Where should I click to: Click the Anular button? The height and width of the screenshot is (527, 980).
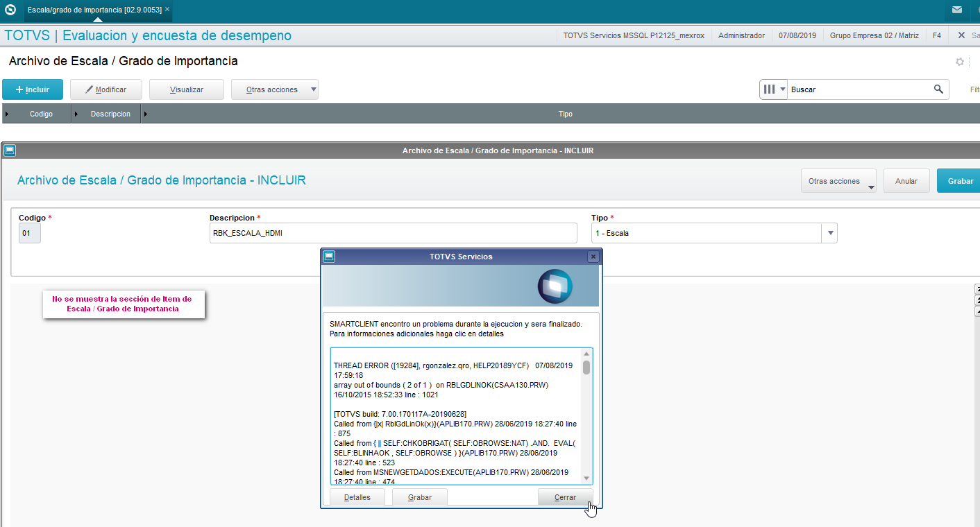906,180
